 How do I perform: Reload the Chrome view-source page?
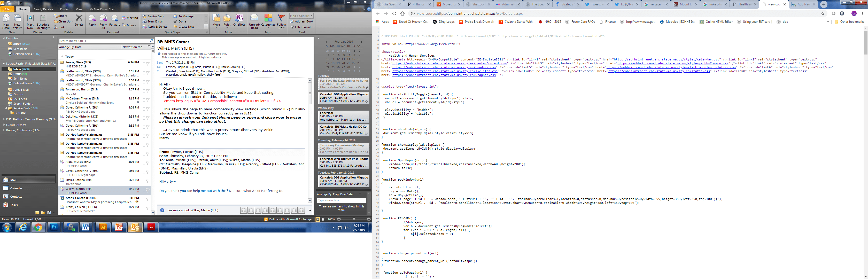[x=394, y=13]
